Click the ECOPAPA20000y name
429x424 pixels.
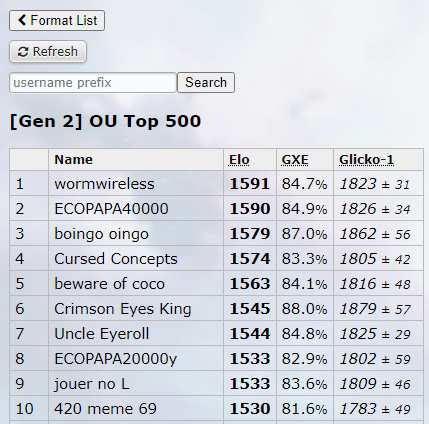pos(116,359)
